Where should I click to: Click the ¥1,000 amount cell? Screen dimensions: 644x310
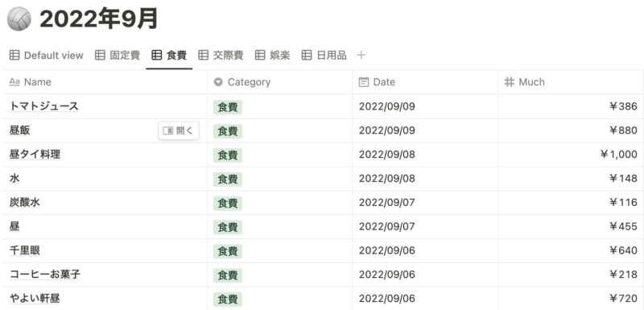571,155
